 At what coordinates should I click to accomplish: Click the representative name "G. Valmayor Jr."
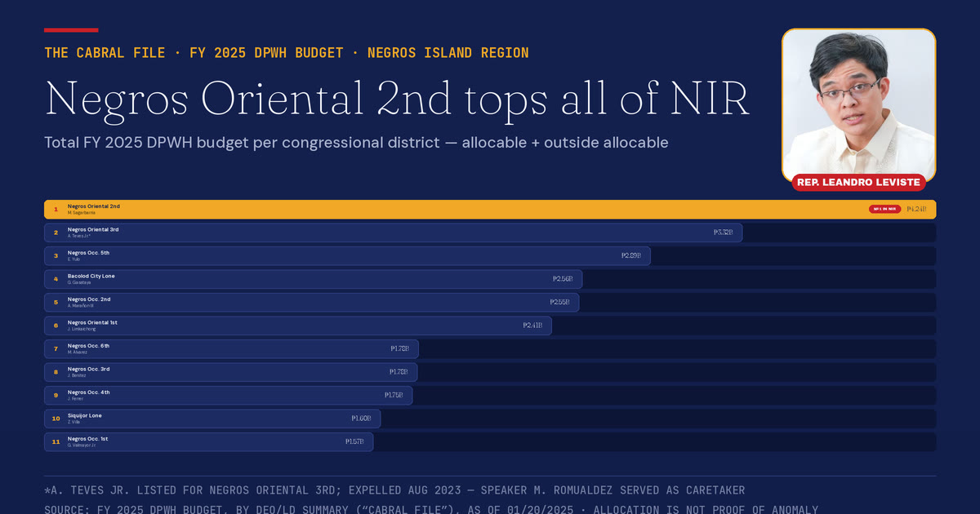tap(82, 445)
